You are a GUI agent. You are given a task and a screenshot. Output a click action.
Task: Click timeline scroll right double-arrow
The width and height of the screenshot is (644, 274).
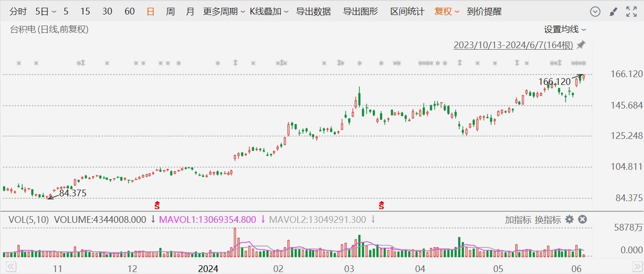[637, 266]
